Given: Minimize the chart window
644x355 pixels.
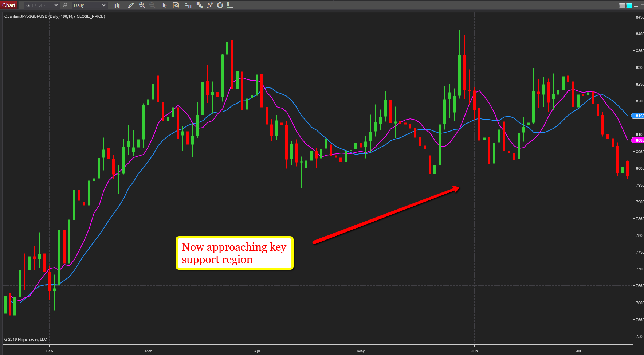Looking at the screenshot, I should tap(636, 5).
